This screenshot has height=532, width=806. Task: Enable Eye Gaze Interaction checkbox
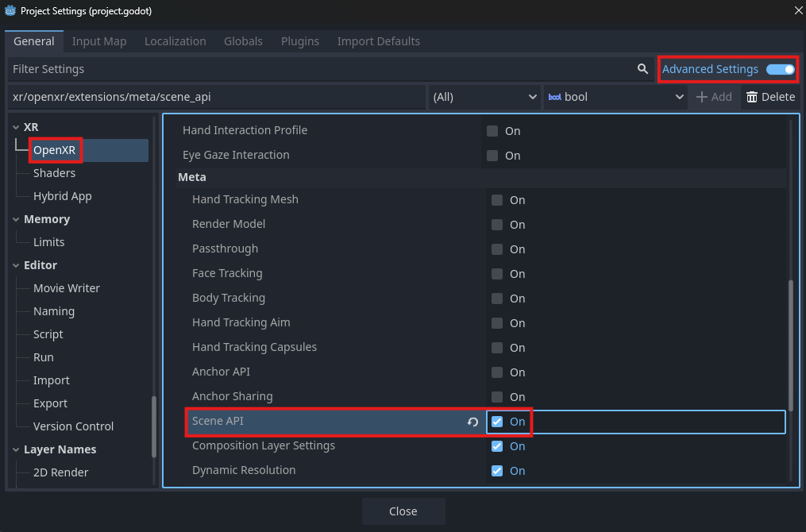[x=492, y=155]
